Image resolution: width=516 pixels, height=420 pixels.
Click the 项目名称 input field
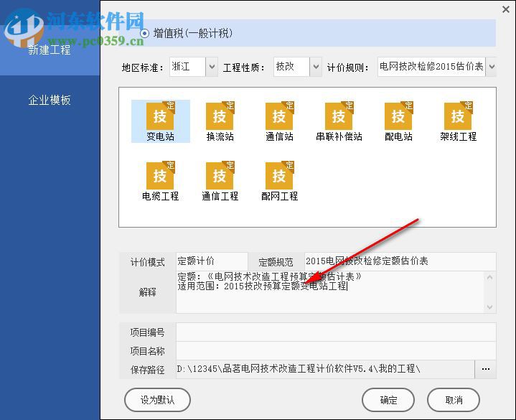[x=336, y=351]
